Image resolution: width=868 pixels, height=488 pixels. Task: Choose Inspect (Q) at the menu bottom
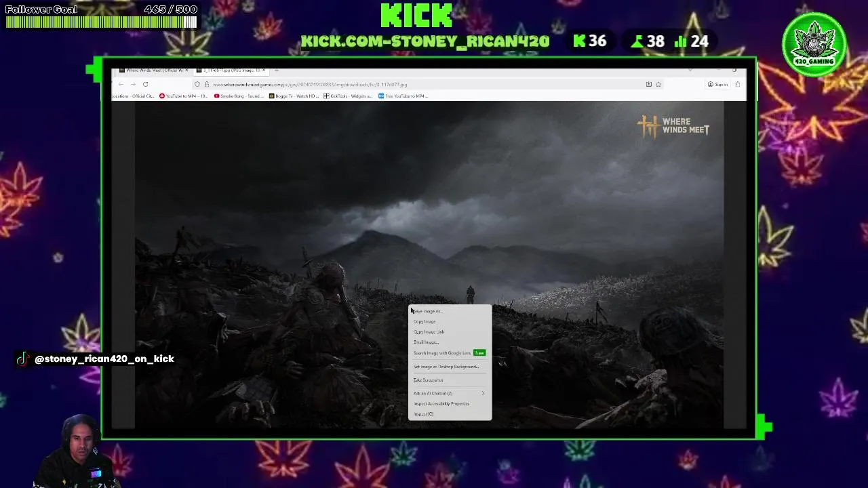coord(450,414)
